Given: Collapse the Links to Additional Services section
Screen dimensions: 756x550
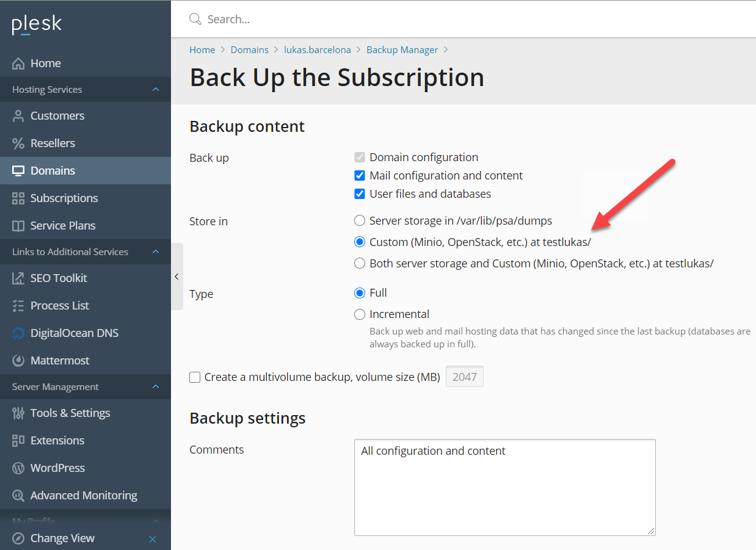Looking at the screenshot, I should pos(155,252).
